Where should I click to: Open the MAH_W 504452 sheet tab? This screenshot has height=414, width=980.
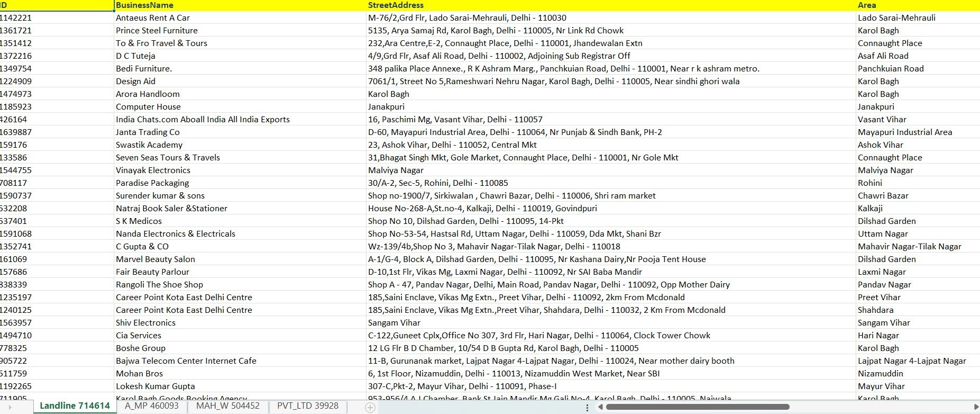(x=228, y=406)
